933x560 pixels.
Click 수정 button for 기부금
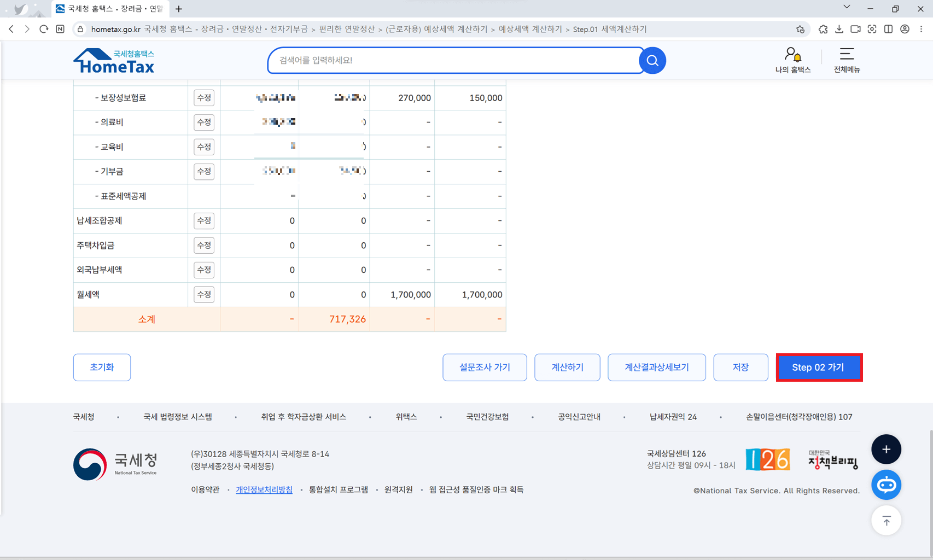pyautogui.click(x=204, y=172)
